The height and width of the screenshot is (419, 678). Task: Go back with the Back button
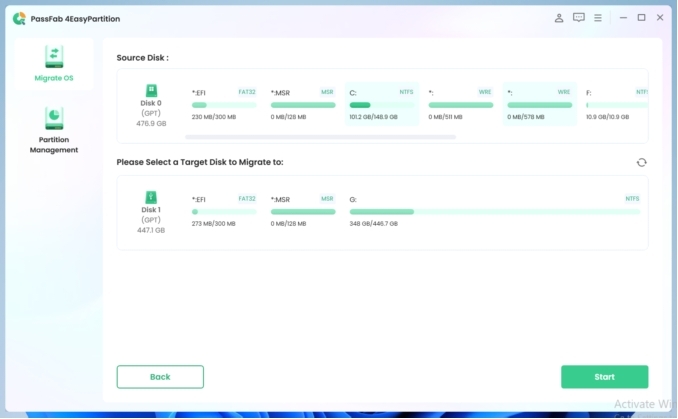coord(160,377)
